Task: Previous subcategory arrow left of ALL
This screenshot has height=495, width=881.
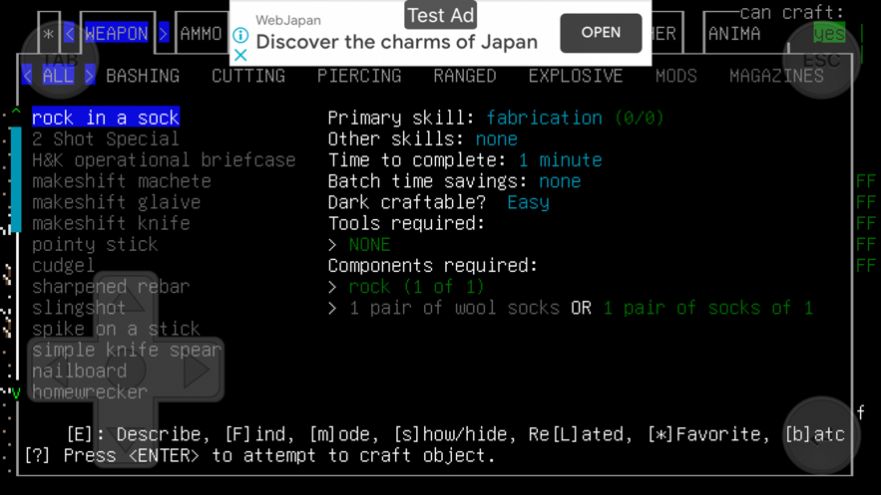Action: point(27,75)
